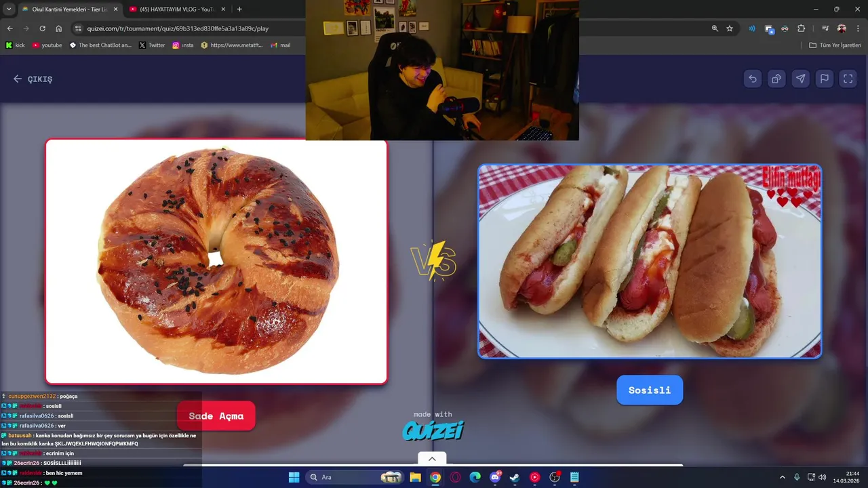Viewport: 868px width, 488px height.
Task: Click the paper plane send icon
Action: tap(800, 79)
